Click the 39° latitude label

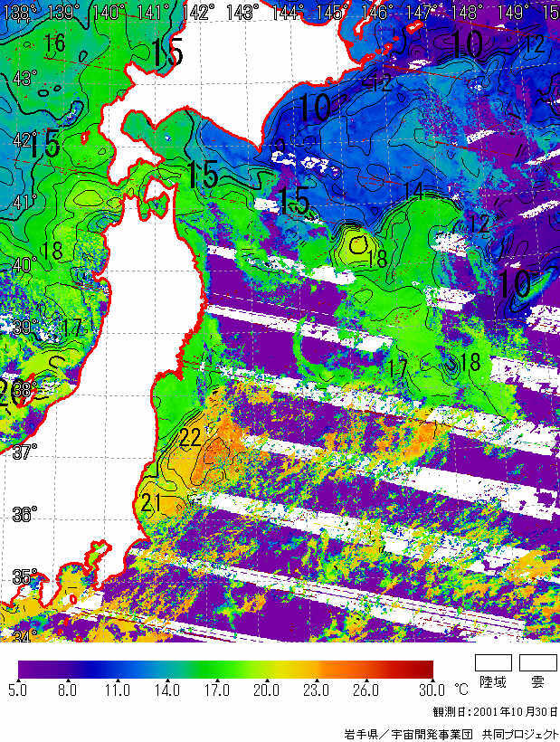point(26,327)
